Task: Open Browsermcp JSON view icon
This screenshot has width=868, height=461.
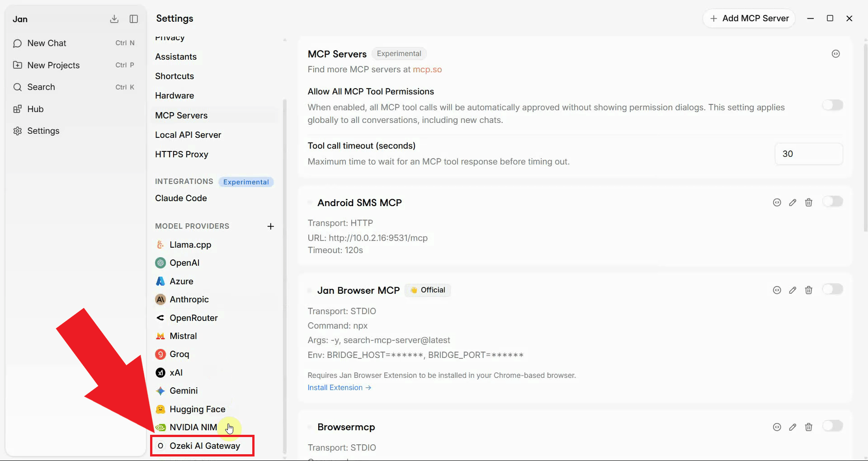Action: (777, 427)
